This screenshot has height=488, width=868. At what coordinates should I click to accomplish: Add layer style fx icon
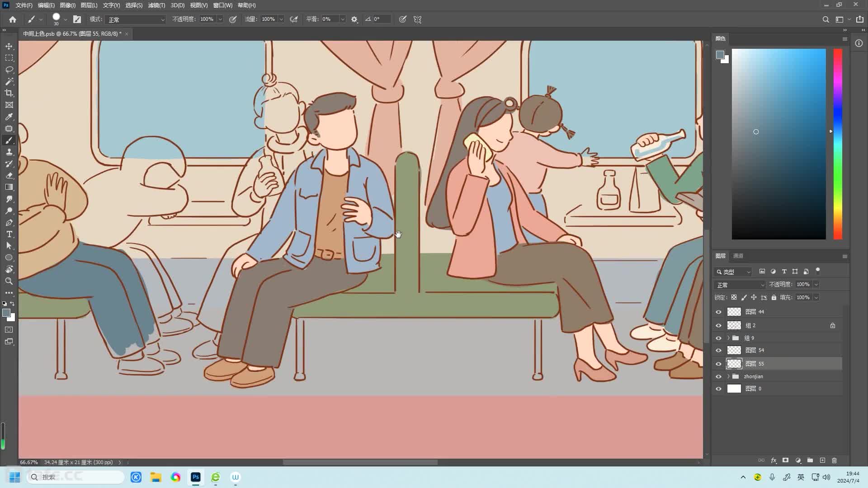(774, 460)
